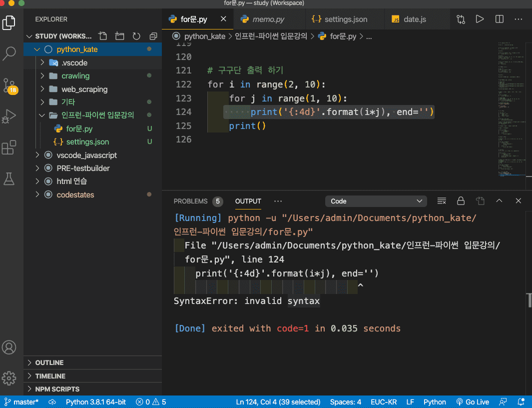Open the Run and Debug view

pyautogui.click(x=9, y=116)
